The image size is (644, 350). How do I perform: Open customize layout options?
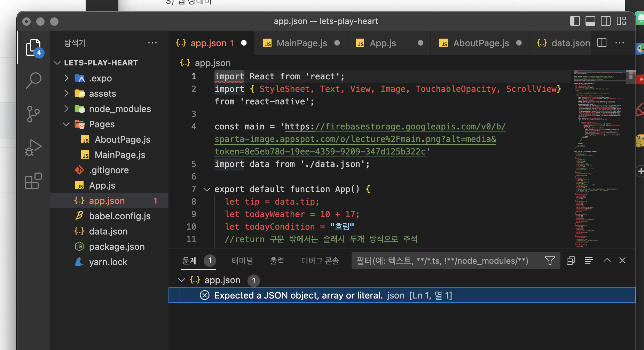(x=621, y=21)
